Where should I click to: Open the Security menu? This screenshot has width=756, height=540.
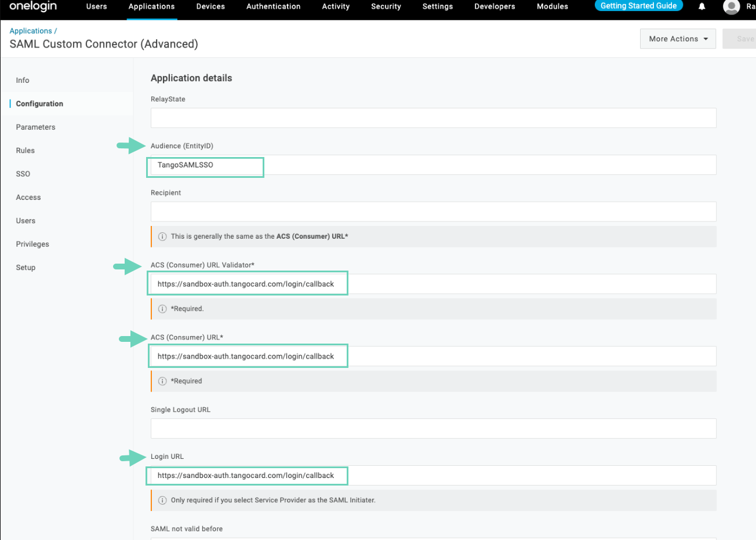point(386,6)
